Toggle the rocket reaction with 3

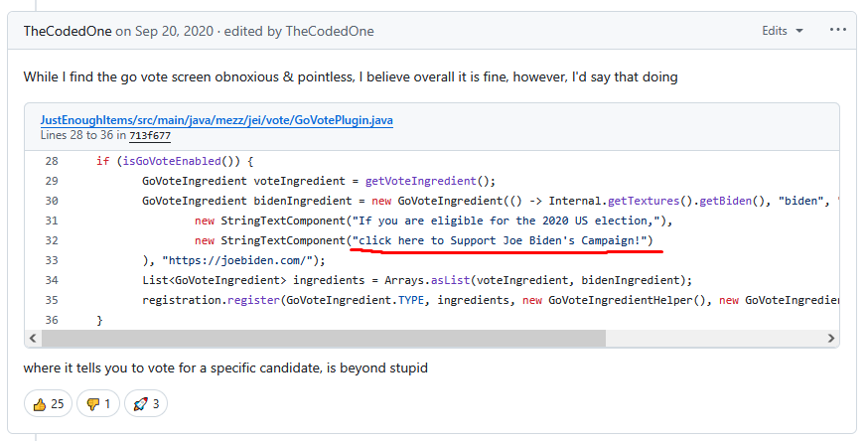(146, 404)
